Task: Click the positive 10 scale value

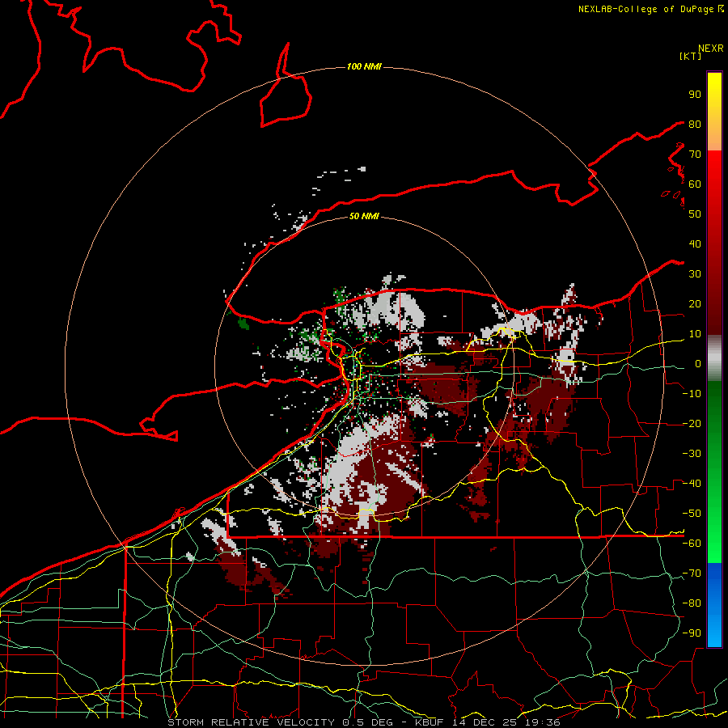Action: pyautogui.click(x=695, y=334)
